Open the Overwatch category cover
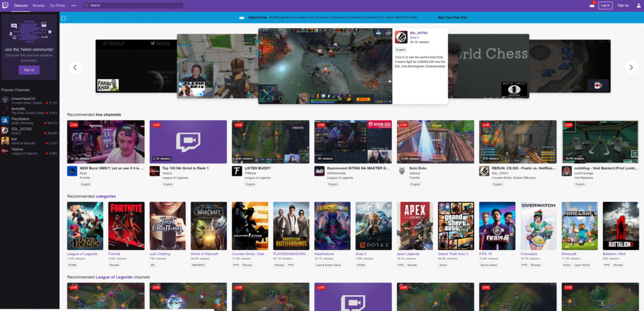The height and width of the screenshot is (311, 644). [x=538, y=226]
